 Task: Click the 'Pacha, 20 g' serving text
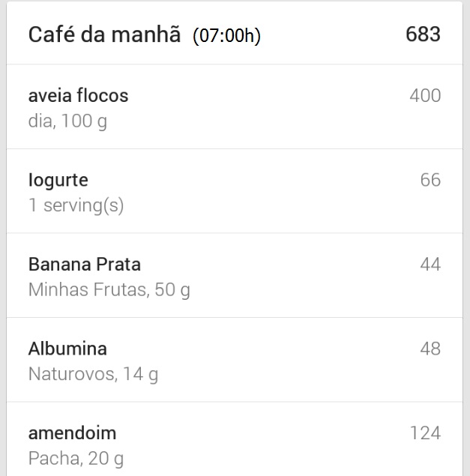point(76,459)
